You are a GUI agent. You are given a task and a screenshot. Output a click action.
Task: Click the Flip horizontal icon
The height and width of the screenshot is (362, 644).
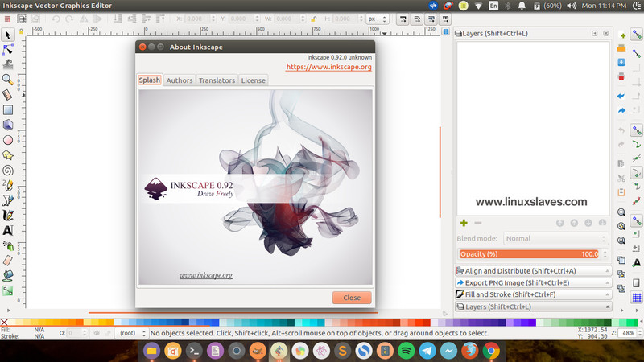tap(84, 19)
